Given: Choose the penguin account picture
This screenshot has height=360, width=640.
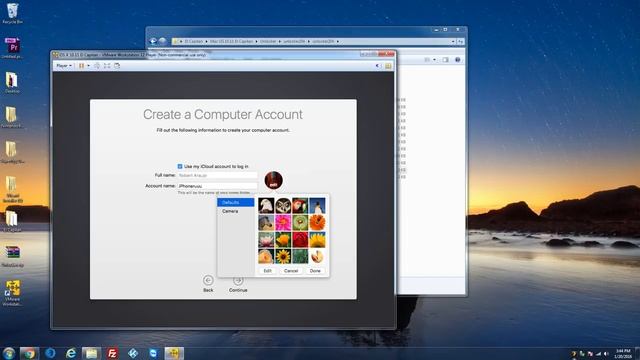Looking at the screenshot, I should point(317,206).
